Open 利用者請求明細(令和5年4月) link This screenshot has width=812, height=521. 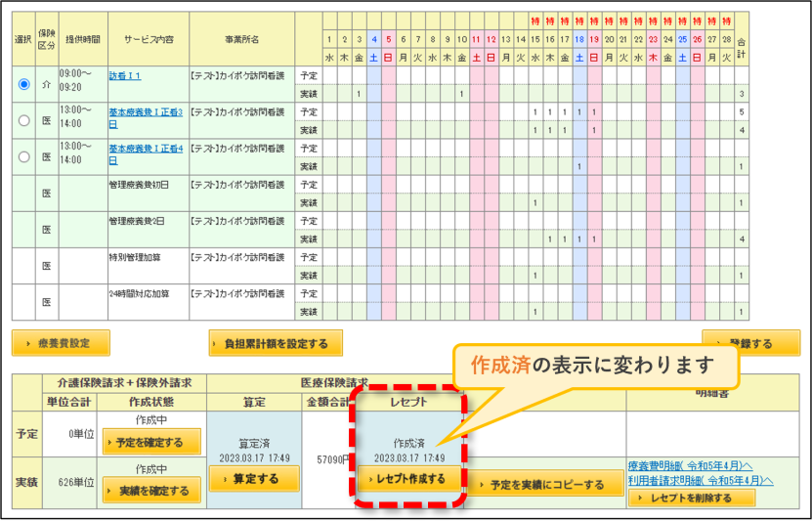[701, 481]
